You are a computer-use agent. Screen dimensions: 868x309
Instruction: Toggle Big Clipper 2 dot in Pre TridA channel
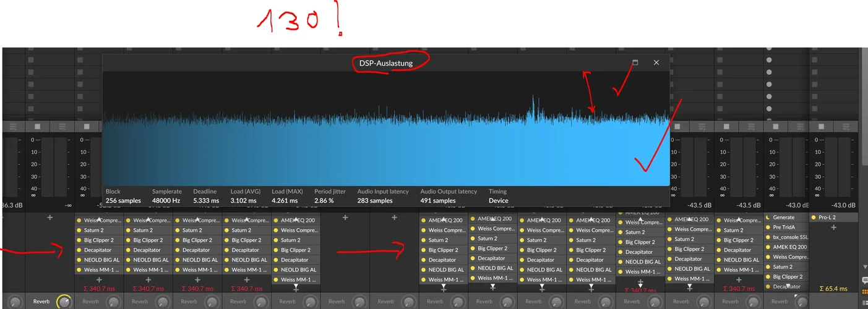768,277
